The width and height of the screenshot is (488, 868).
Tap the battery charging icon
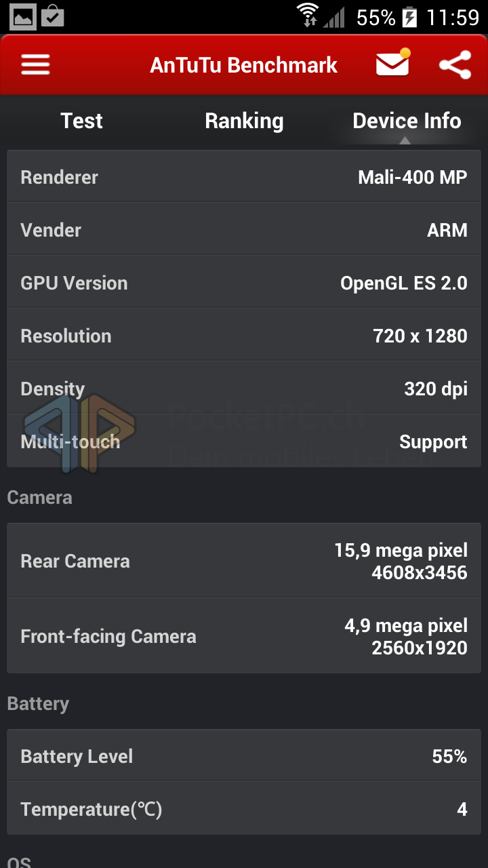pyautogui.click(x=409, y=16)
